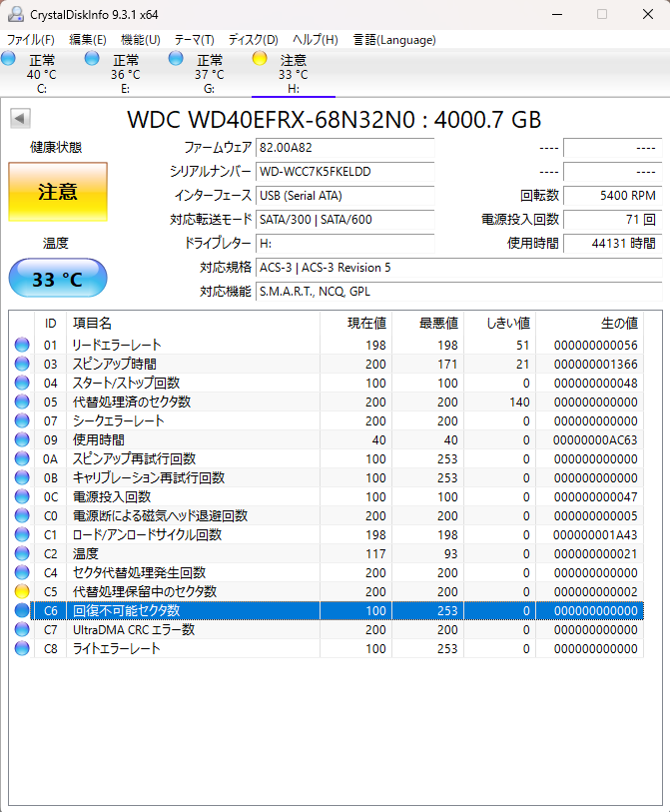Click the 項目名 column header
This screenshot has width=670, height=812.
tap(193, 324)
